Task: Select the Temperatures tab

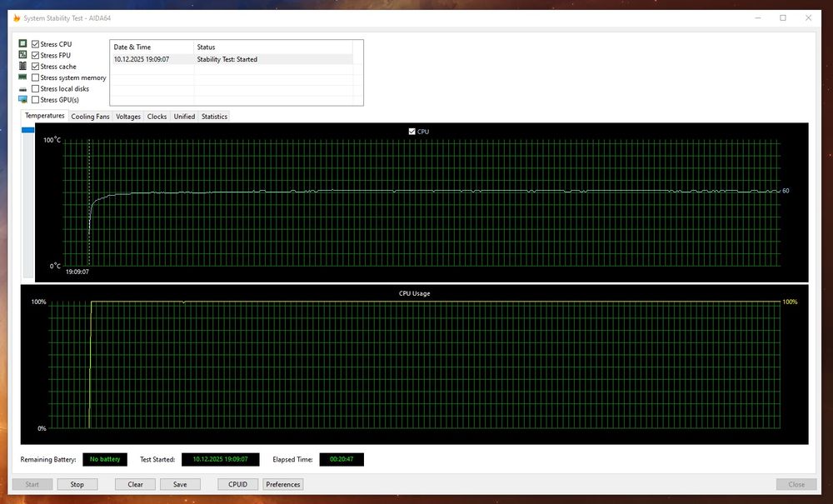Action: coord(45,116)
